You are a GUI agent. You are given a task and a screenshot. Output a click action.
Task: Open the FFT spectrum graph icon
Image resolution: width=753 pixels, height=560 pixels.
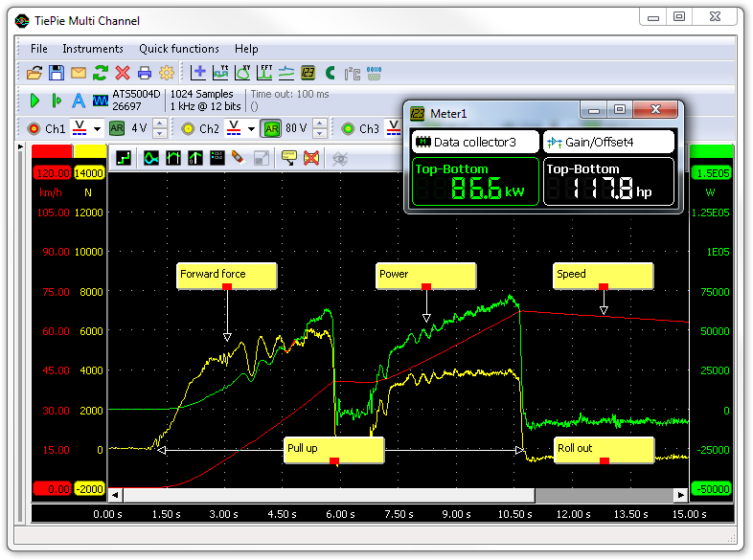[x=265, y=73]
